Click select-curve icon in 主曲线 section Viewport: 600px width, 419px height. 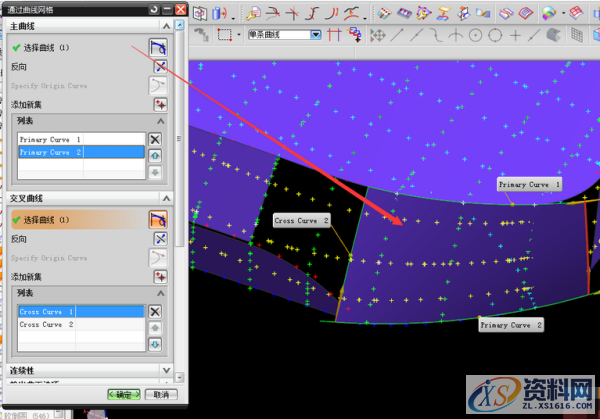click(x=158, y=47)
